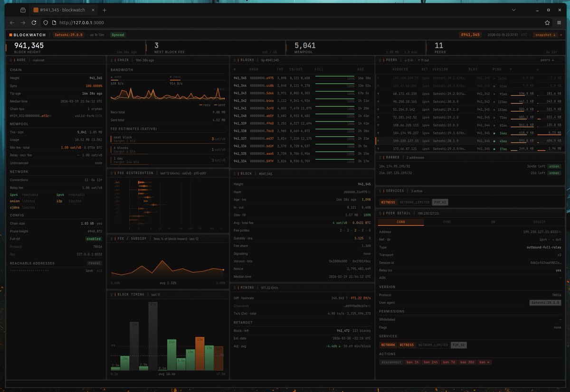Select the #941,345 browser tab
The image size is (570, 392).
[x=65, y=10]
